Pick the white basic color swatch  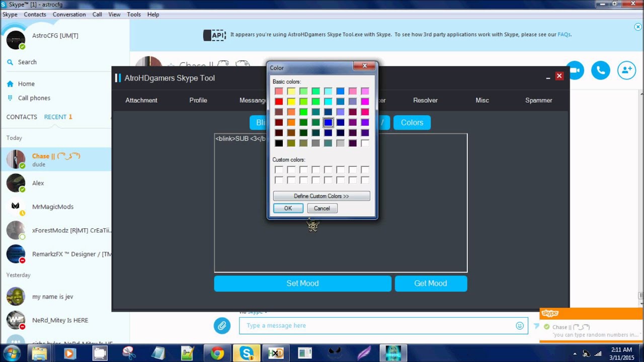click(365, 143)
